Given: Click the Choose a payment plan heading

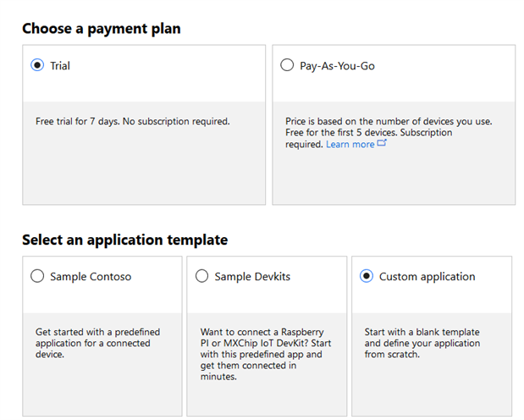Looking at the screenshot, I should 101,29.
